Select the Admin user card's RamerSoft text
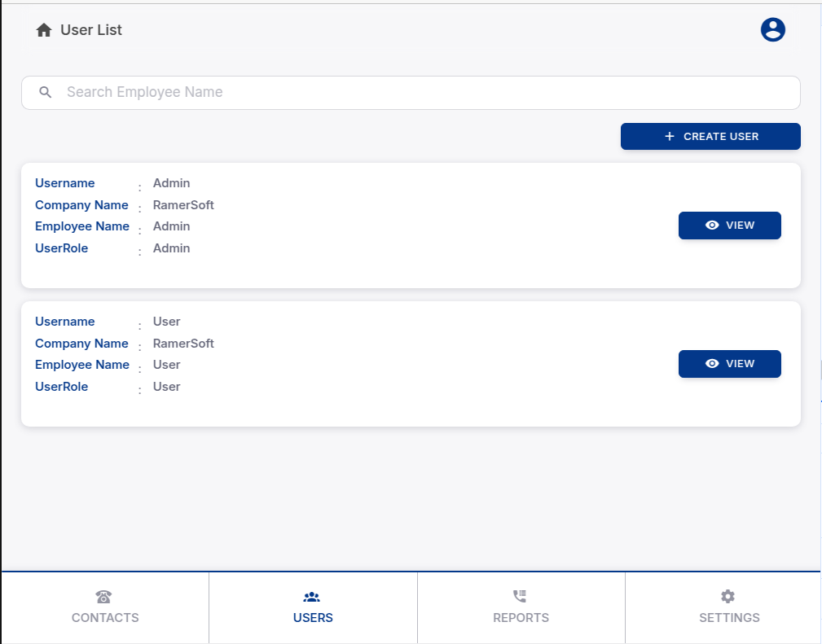Screen dimensions: 822x644 click(x=183, y=205)
